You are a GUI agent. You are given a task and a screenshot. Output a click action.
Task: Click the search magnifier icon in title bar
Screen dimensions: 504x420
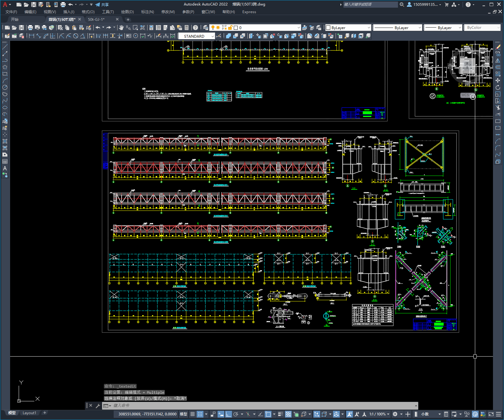pos(402,5)
